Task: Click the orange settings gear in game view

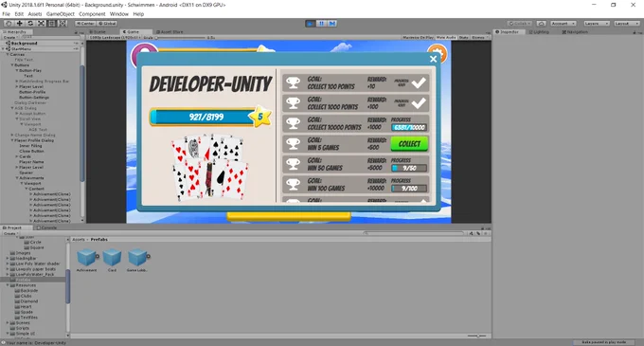Action: coord(438,52)
